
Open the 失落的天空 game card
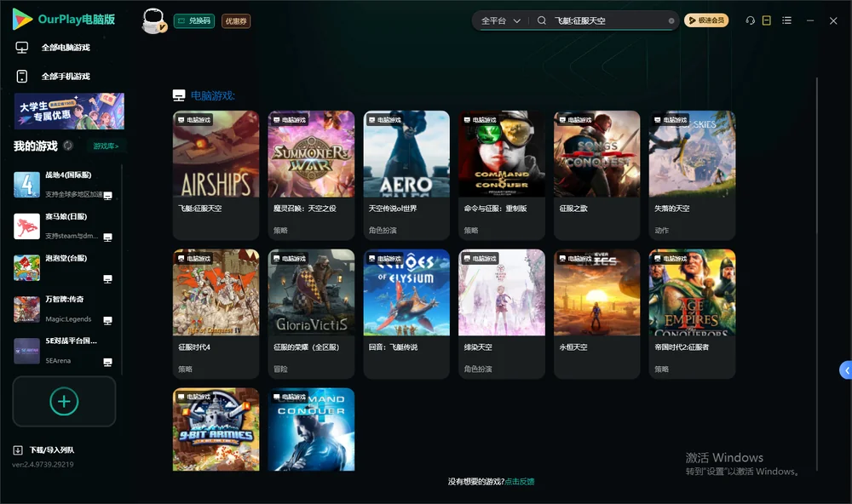692,175
